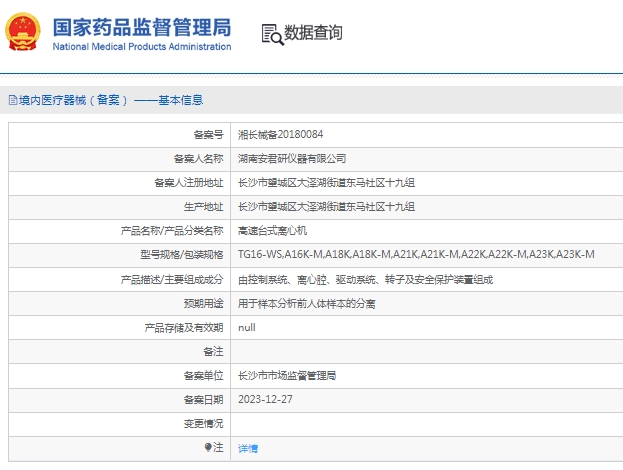Click the 预期用途 row label
The image size is (623, 470).
point(203,304)
